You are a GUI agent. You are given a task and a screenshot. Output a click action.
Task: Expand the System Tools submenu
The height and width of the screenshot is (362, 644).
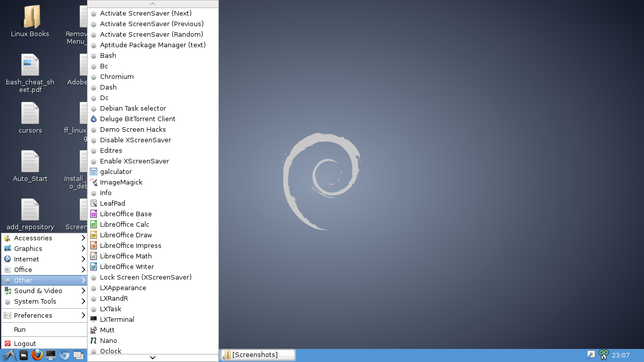coord(44,302)
